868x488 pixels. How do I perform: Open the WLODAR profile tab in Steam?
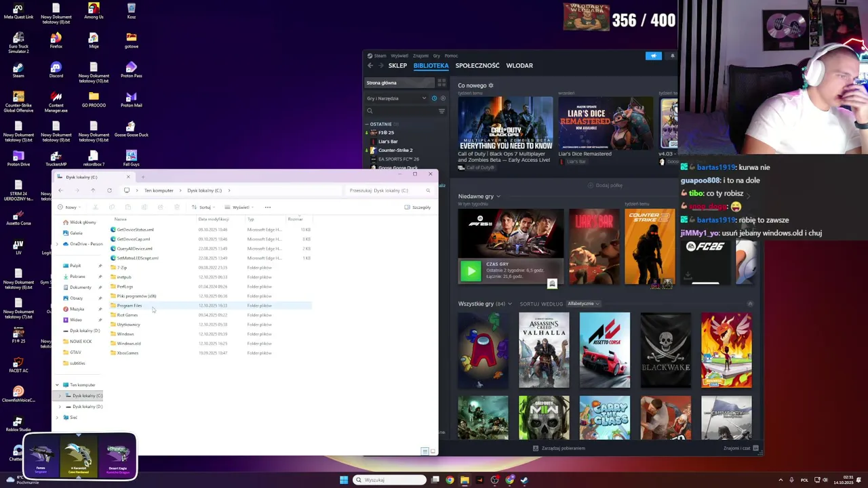tap(519, 66)
